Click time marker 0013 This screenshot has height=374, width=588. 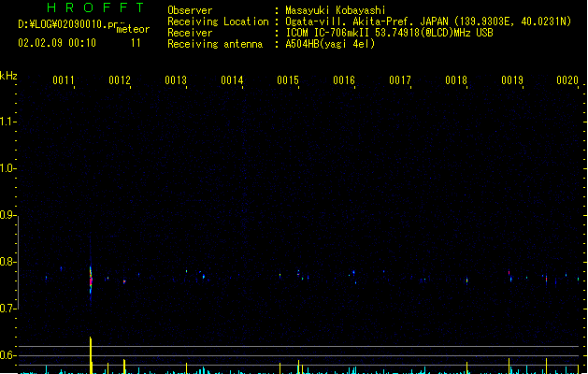(x=176, y=80)
